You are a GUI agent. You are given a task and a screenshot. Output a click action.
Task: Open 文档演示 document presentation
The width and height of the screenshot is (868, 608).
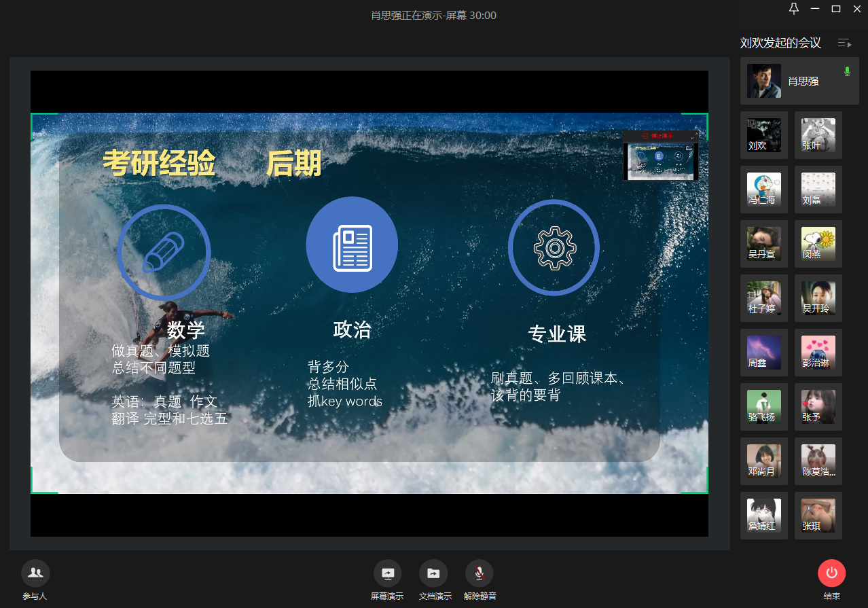433,573
